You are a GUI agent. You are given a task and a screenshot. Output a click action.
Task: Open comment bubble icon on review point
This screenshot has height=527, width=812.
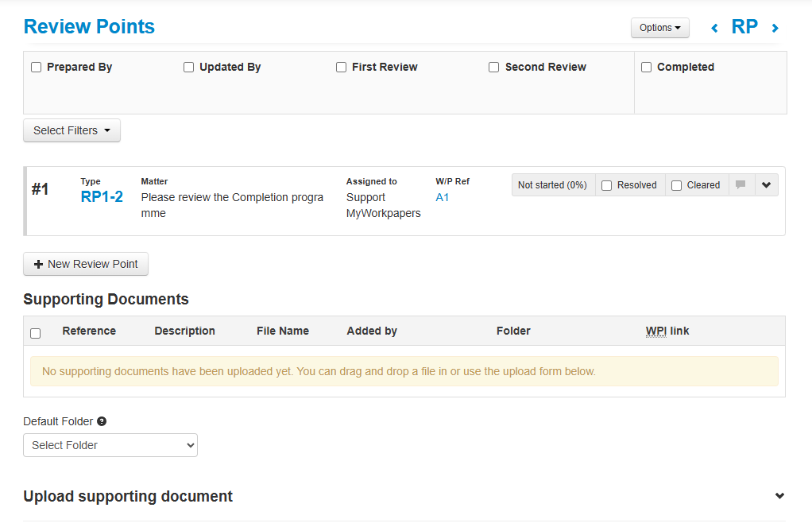(x=740, y=185)
